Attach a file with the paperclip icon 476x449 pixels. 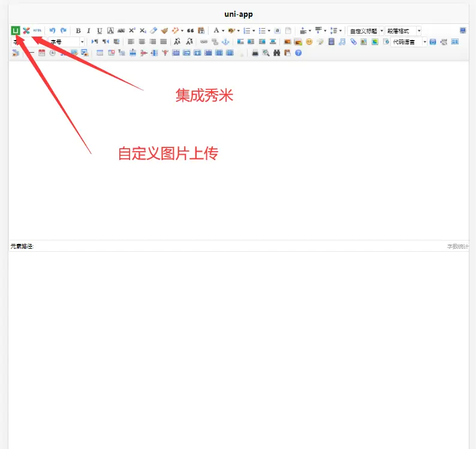[x=353, y=41]
